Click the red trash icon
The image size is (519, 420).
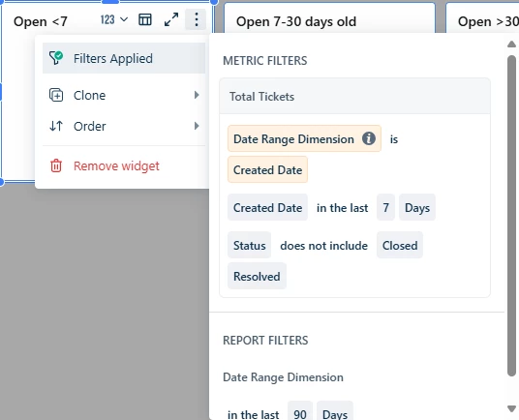pos(56,165)
